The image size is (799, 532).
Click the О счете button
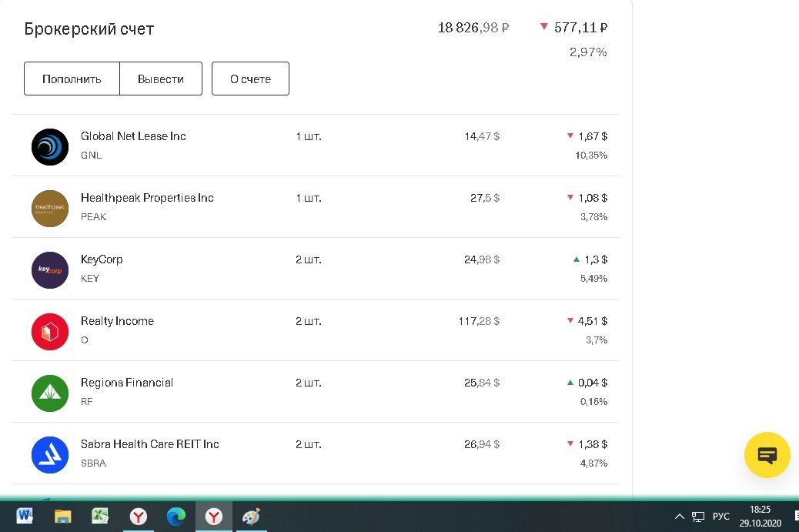pyautogui.click(x=250, y=79)
